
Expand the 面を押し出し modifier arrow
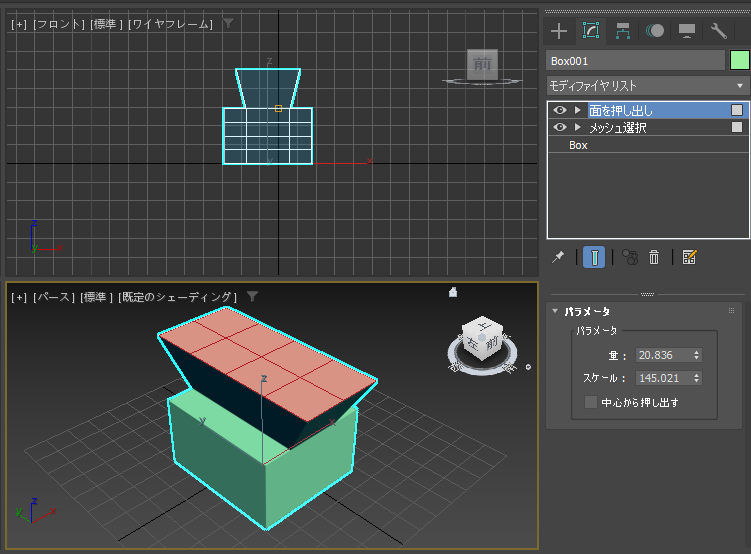tap(577, 110)
